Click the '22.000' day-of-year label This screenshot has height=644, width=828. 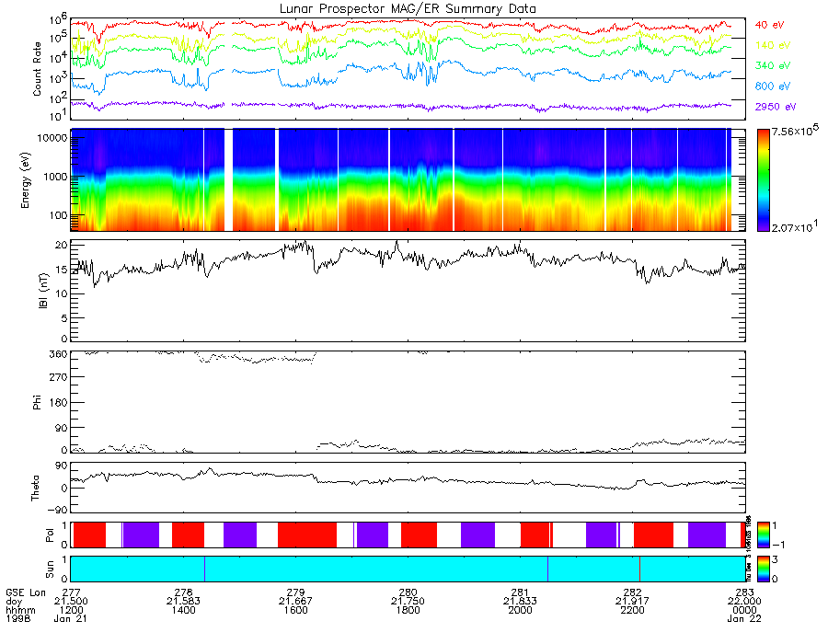(744, 602)
